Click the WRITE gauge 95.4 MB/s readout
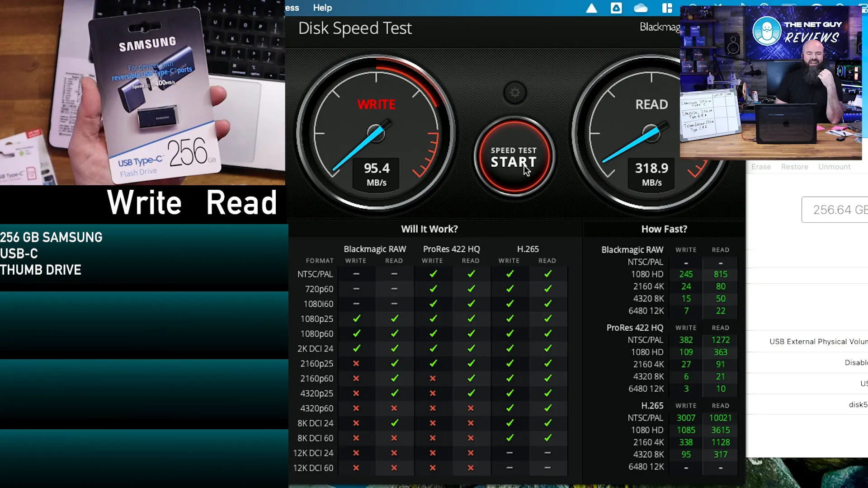Viewport: 868px width, 488px height. tap(377, 174)
